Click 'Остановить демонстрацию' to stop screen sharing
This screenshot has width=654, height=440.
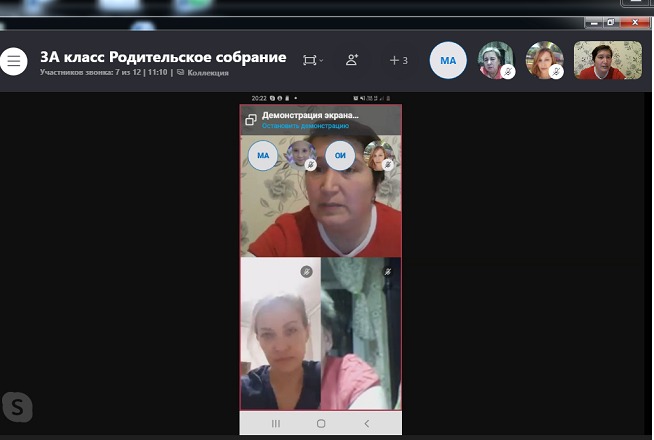tap(305, 126)
